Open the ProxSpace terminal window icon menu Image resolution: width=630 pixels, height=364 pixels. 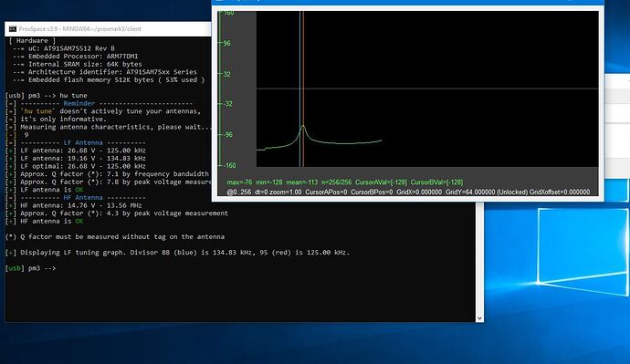(x=13, y=29)
